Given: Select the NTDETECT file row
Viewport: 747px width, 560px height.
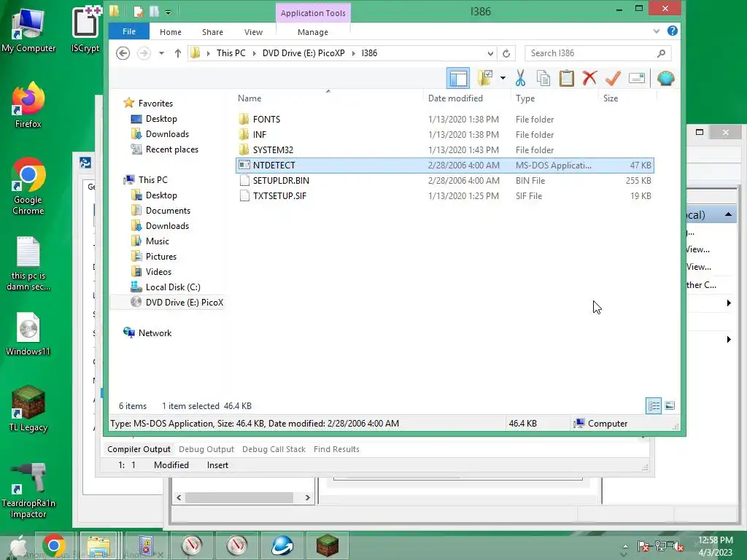Looking at the screenshot, I should [x=445, y=166].
